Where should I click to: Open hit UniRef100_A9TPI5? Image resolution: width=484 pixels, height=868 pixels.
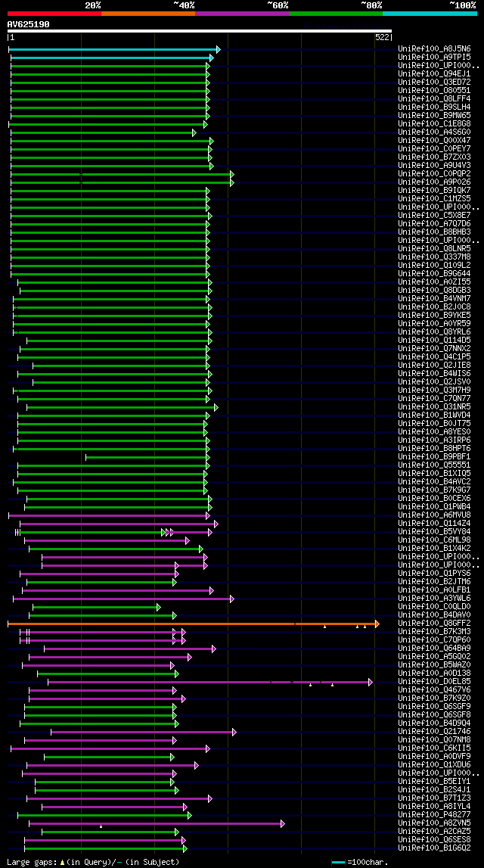434,57
